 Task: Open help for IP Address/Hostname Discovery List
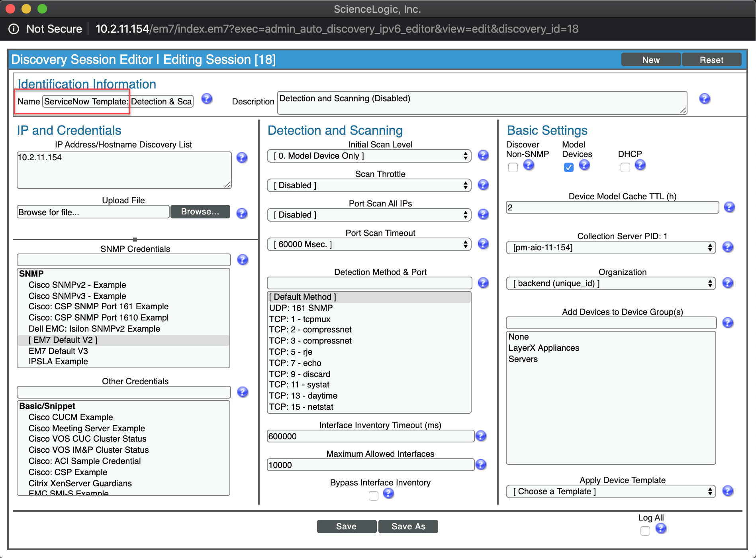point(242,158)
